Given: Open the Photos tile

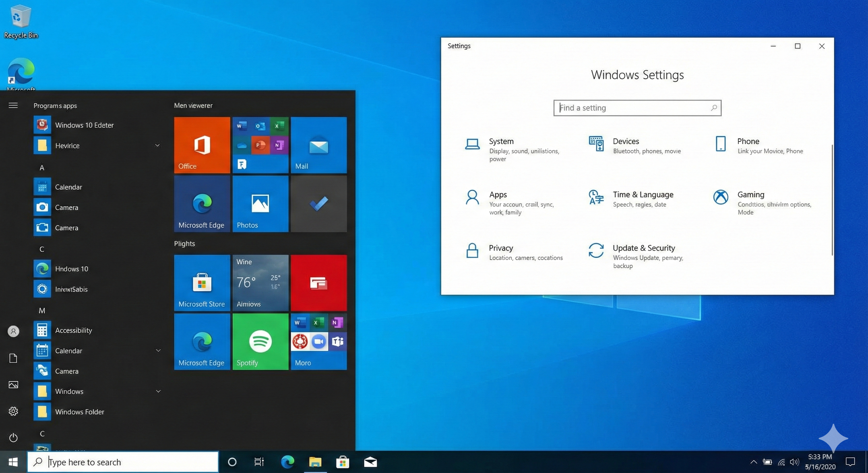Looking at the screenshot, I should [x=260, y=203].
